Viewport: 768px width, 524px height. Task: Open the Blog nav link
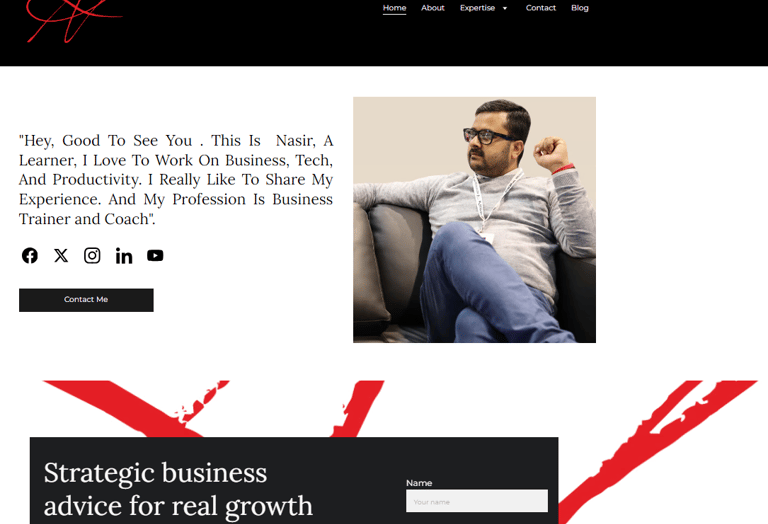pyautogui.click(x=580, y=8)
